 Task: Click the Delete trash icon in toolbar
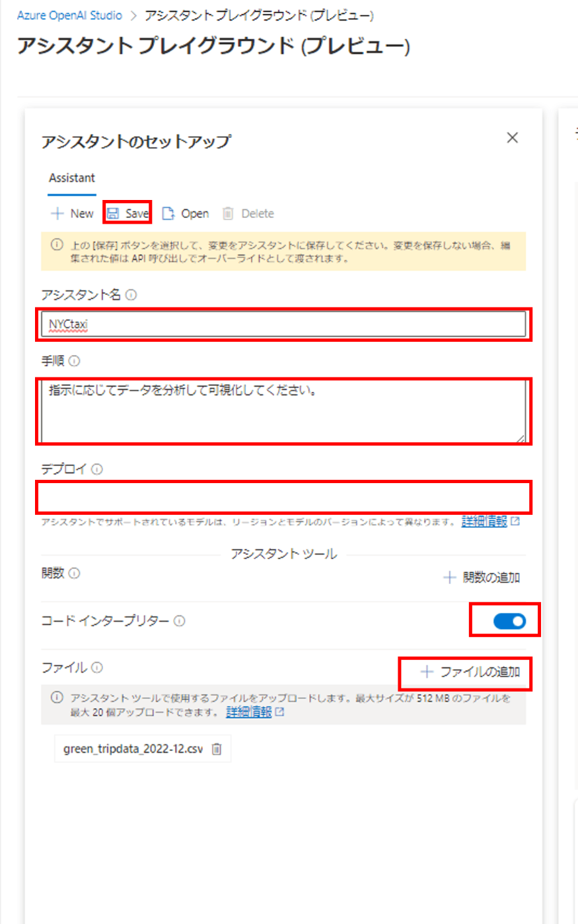click(x=228, y=213)
